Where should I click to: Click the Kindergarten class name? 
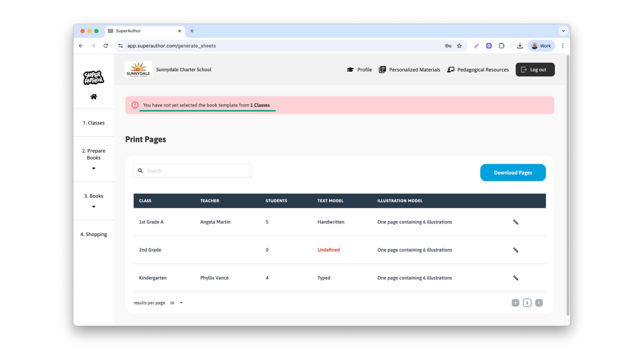pos(152,278)
